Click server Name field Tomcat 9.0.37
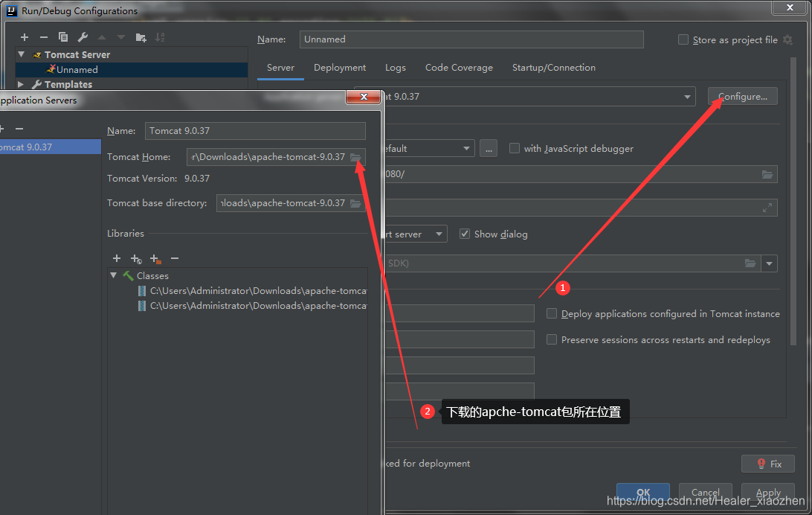 point(255,131)
